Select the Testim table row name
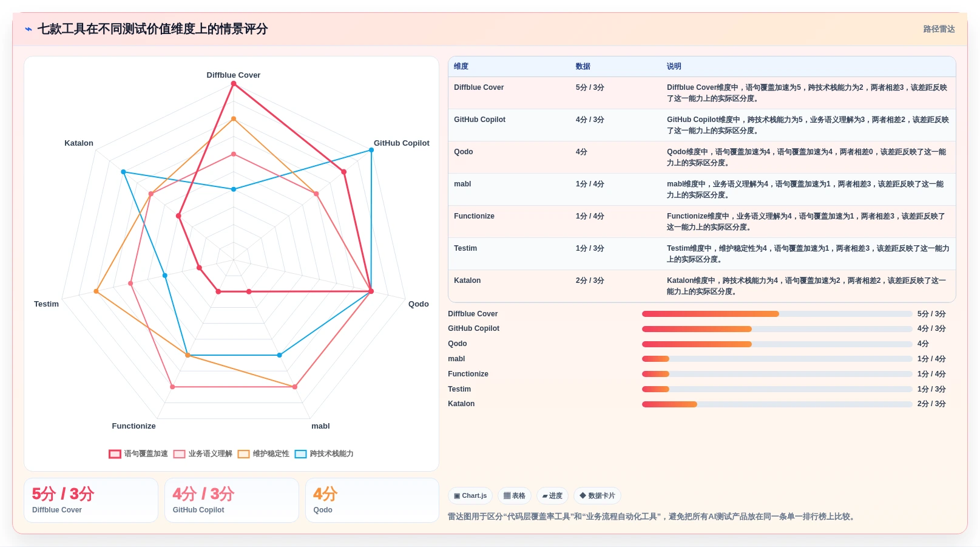 [x=465, y=248]
